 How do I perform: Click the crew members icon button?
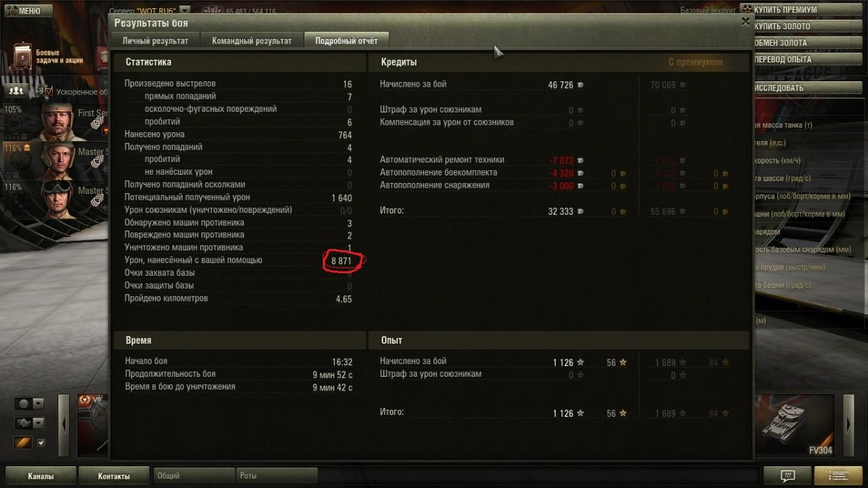coord(16,90)
